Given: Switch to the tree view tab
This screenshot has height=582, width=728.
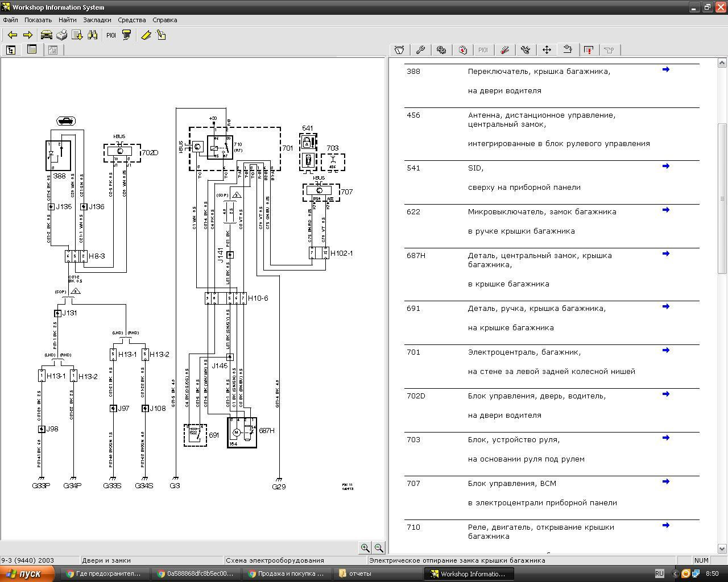Looking at the screenshot, I should (11, 50).
